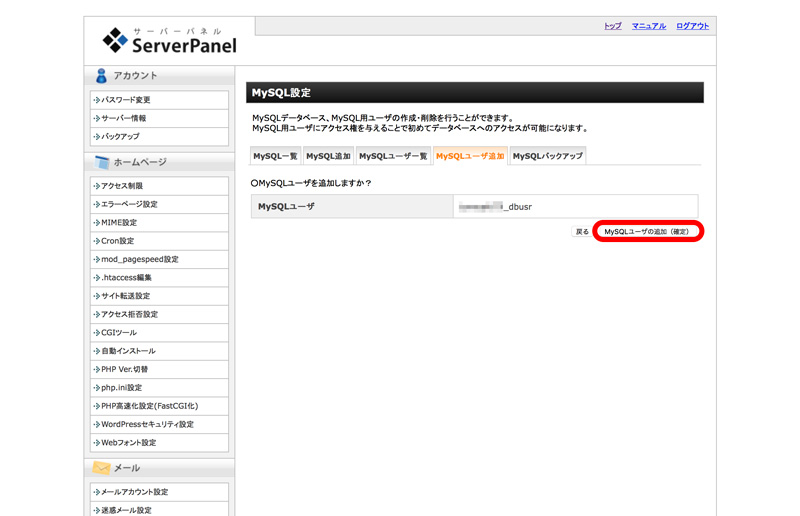Screen dimensions: 800x516
Task: Open Cron設定 in sidebar
Action: point(159,241)
